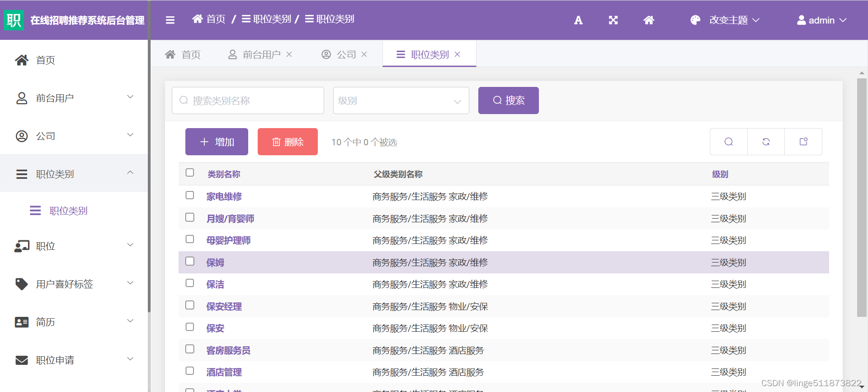
Task: Check the box for 保洁 row
Action: pyautogui.click(x=190, y=283)
